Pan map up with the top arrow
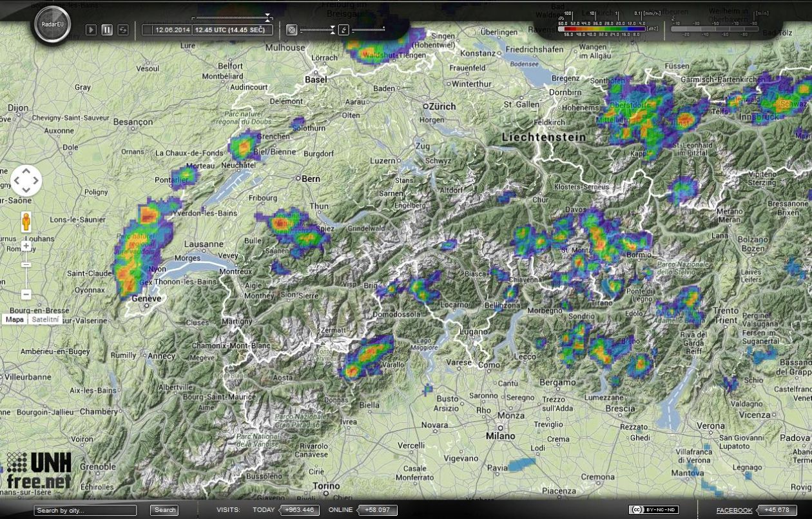The width and height of the screenshot is (812, 519). click(x=26, y=171)
